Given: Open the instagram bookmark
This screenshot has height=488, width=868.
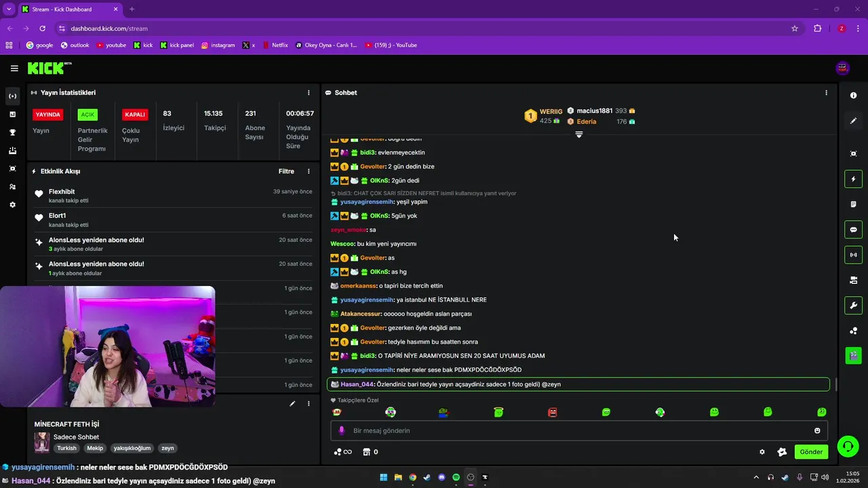Looking at the screenshot, I should (x=218, y=45).
